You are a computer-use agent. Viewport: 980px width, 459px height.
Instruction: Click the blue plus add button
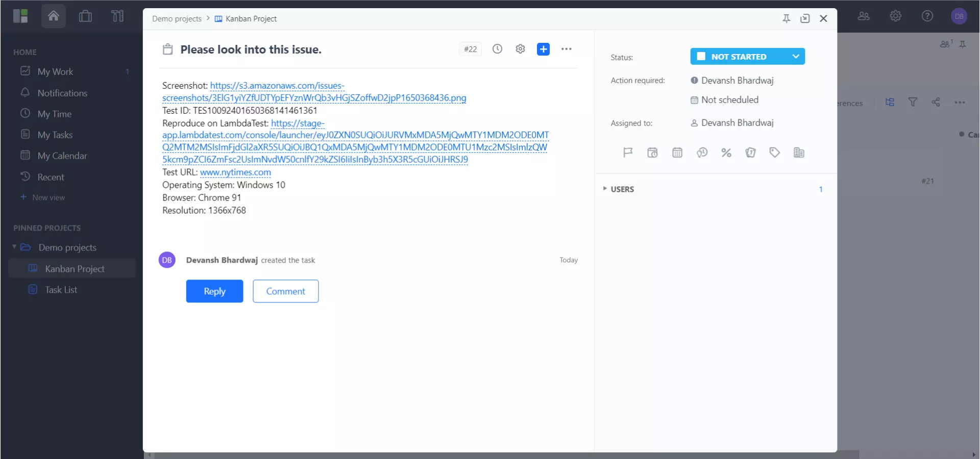click(543, 49)
